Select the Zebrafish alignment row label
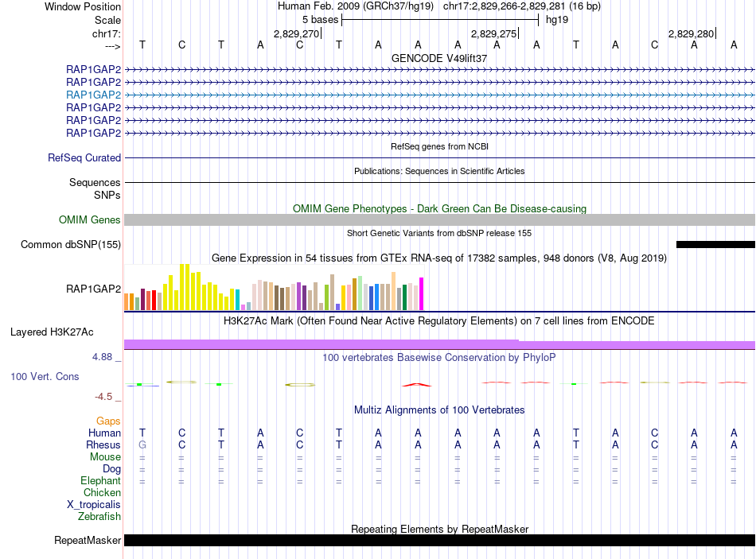Image resolution: width=756 pixels, height=559 pixels. [99, 516]
